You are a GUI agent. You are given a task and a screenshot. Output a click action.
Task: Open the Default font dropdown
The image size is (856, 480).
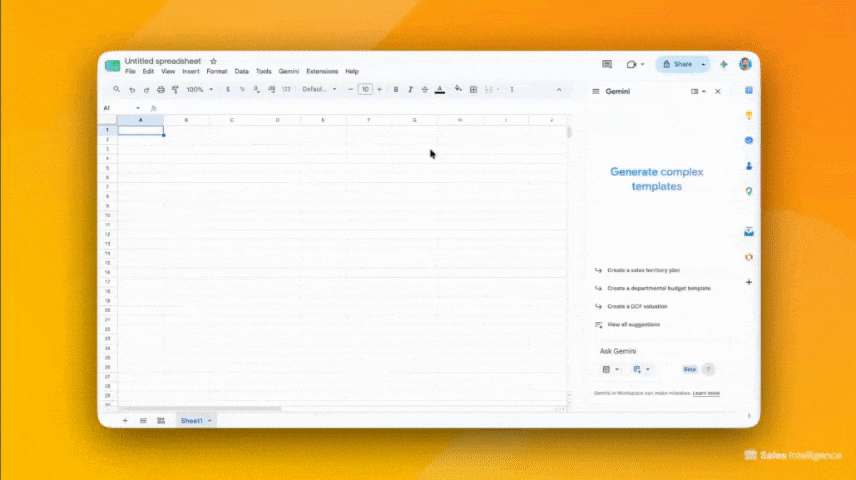tap(319, 90)
